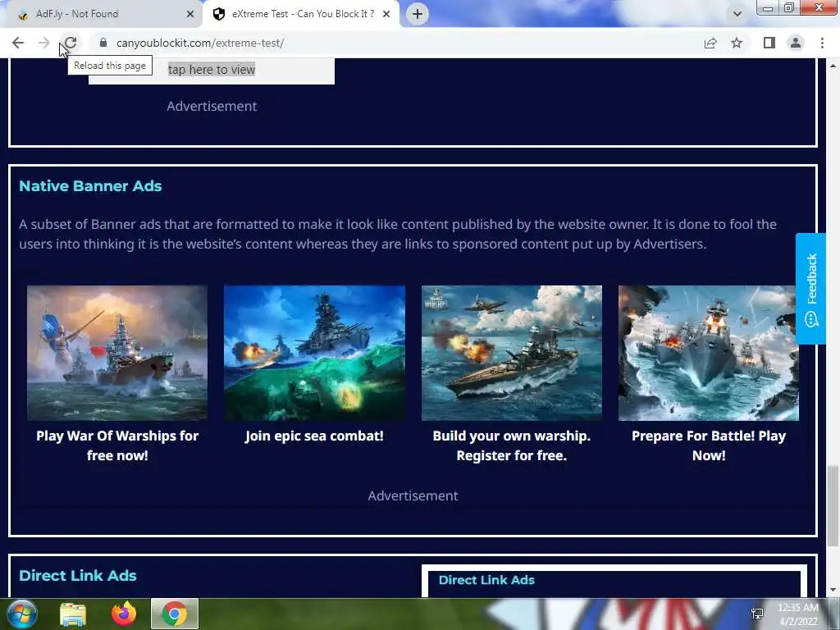840x630 pixels.
Task: Click the taskbar clock showing 12:35 AM
Action: tap(798, 614)
